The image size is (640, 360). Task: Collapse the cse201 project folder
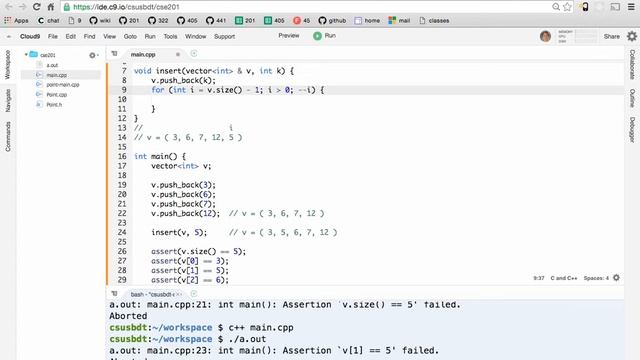[x=26, y=54]
